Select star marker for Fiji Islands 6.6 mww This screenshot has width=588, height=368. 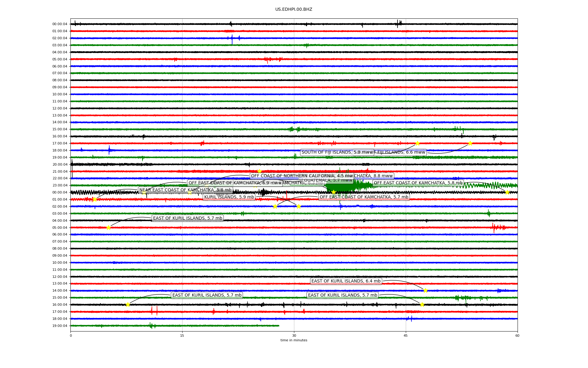pos(470,143)
